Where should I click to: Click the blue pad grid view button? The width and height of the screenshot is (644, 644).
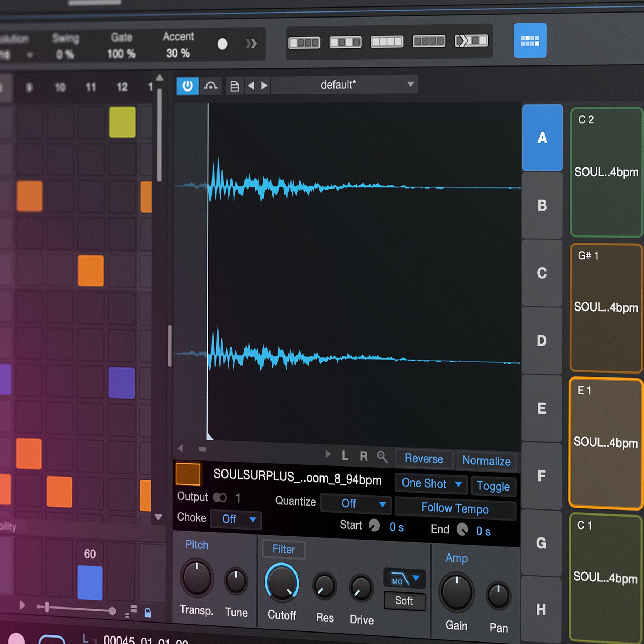[x=530, y=40]
